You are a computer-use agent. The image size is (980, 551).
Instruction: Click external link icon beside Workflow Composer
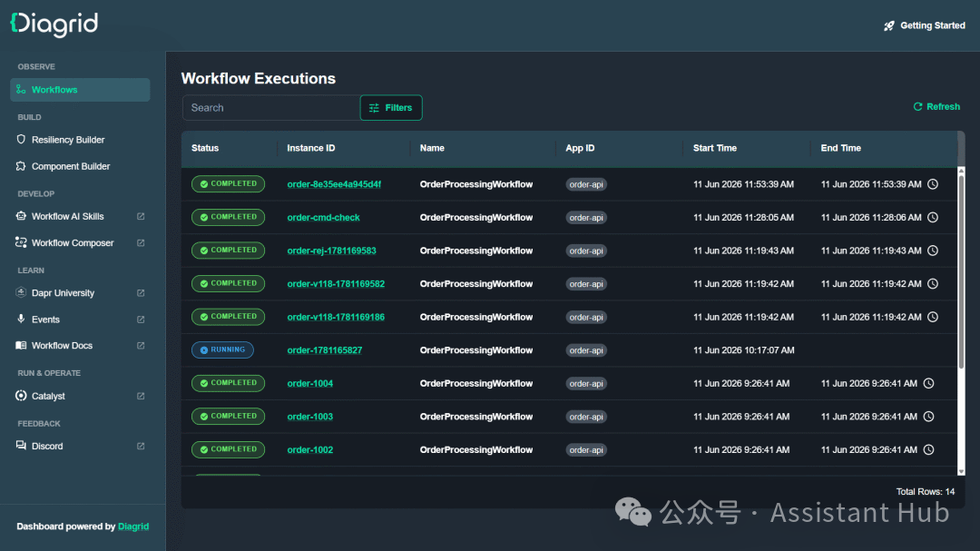[x=141, y=242]
